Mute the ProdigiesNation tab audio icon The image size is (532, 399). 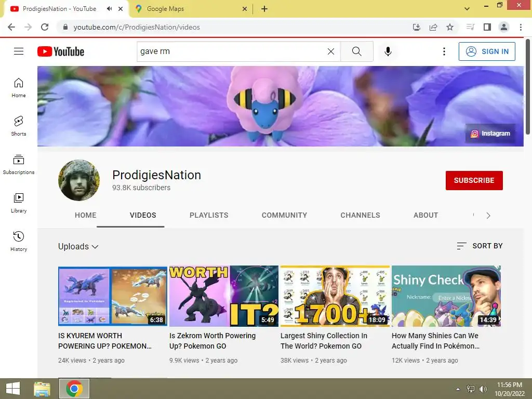pos(109,9)
